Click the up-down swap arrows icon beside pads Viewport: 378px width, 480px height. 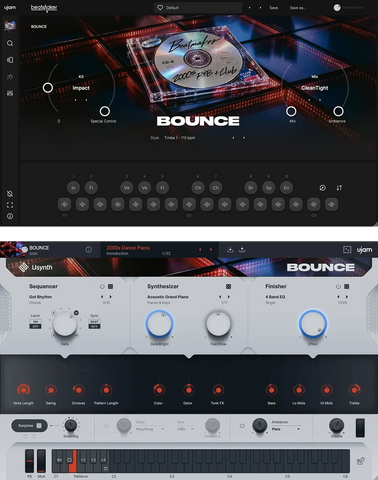339,188
